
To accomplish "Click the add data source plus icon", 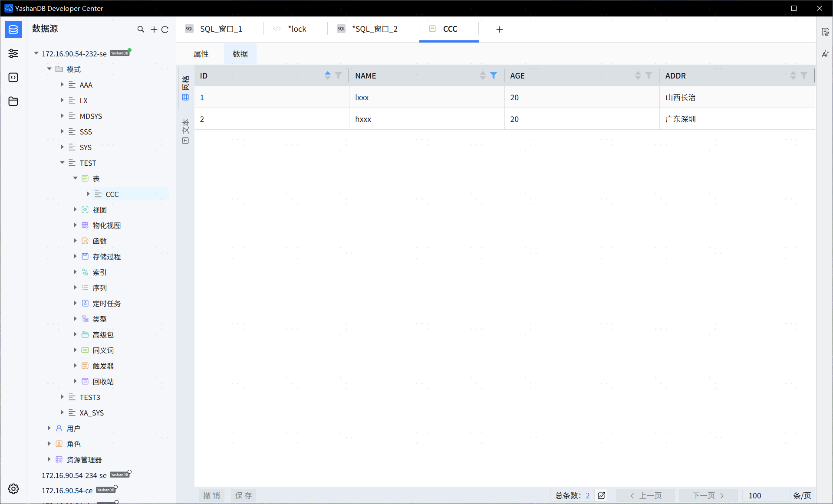I will click(154, 29).
